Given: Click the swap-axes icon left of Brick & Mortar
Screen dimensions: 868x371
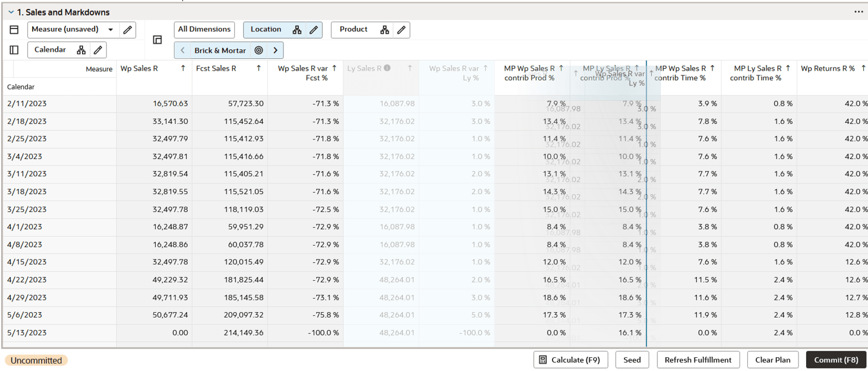Looking at the screenshot, I should coord(158,39).
